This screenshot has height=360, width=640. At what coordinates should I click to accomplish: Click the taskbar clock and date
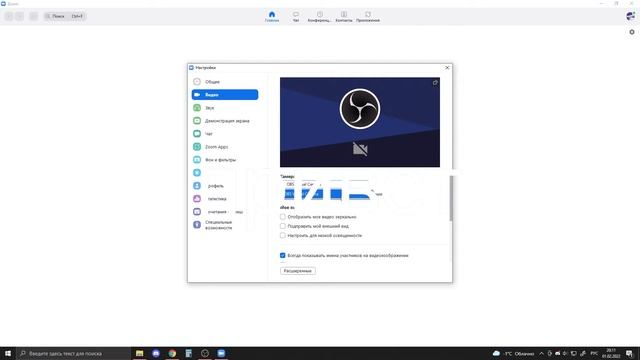point(611,353)
